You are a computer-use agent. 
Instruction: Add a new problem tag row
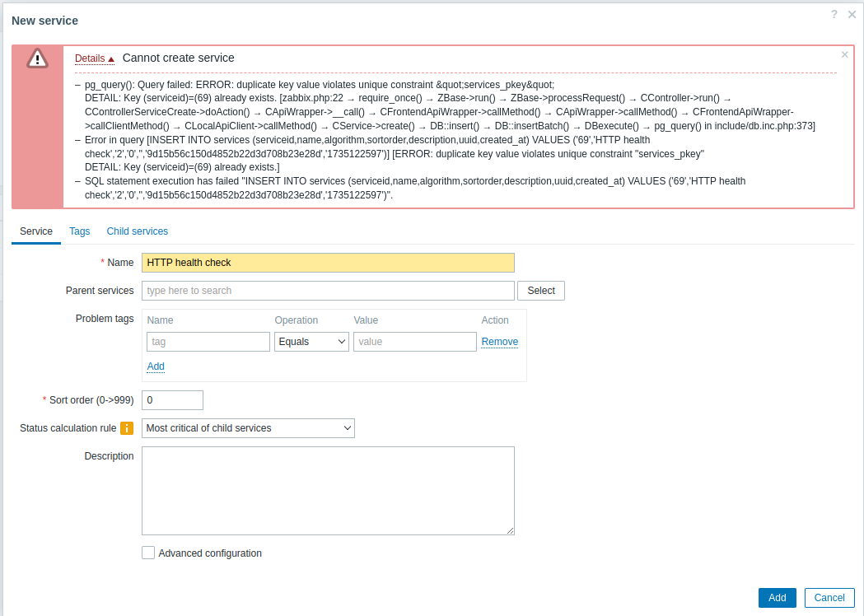156,366
